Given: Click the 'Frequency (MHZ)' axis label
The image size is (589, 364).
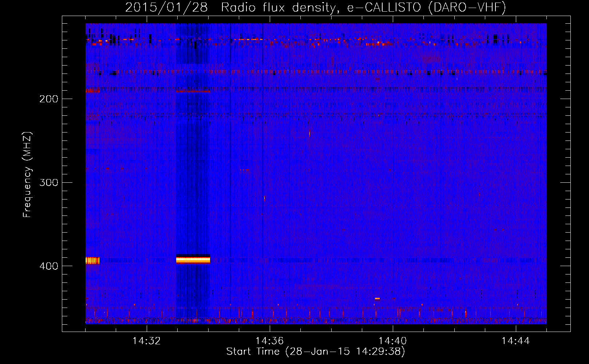Looking at the screenshot, I should click(27, 174).
